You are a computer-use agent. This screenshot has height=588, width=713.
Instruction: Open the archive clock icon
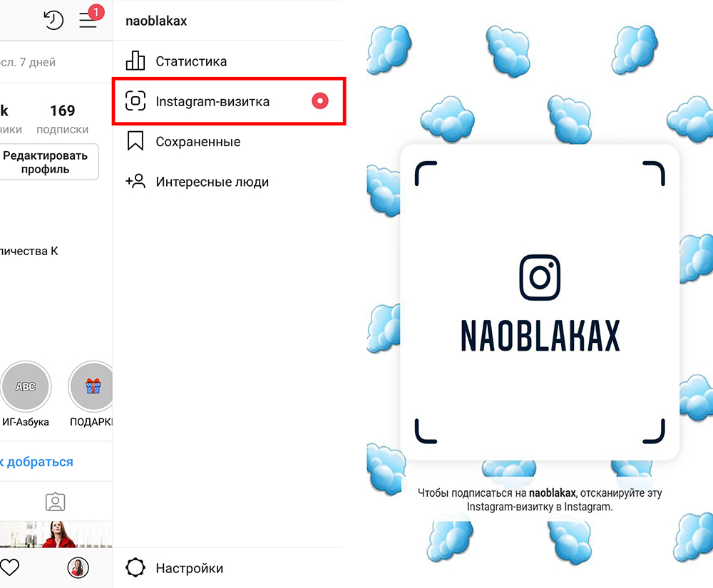53,20
